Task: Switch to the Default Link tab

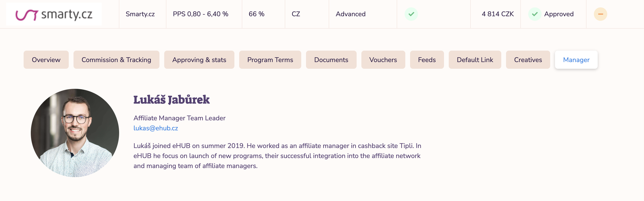Action: tap(475, 60)
